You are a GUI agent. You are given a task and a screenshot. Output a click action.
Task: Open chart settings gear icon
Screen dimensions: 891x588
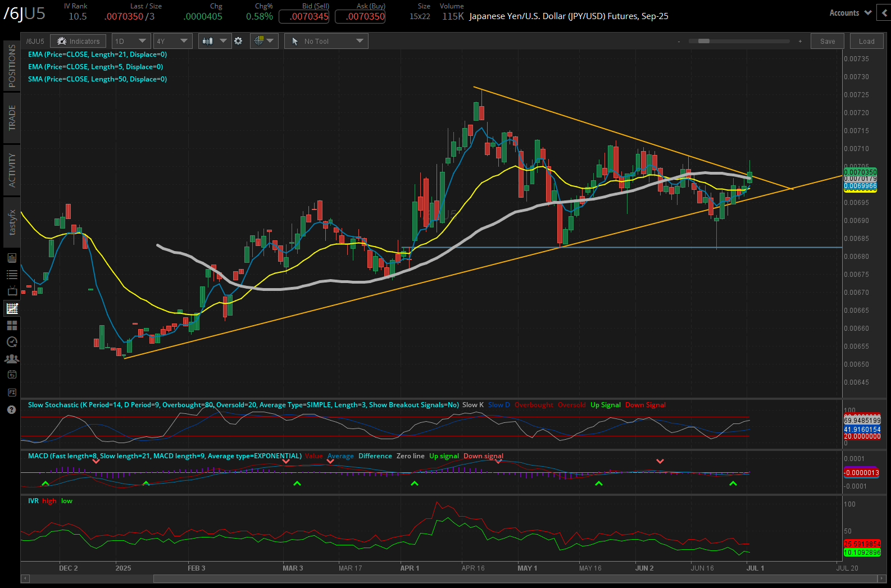point(238,41)
